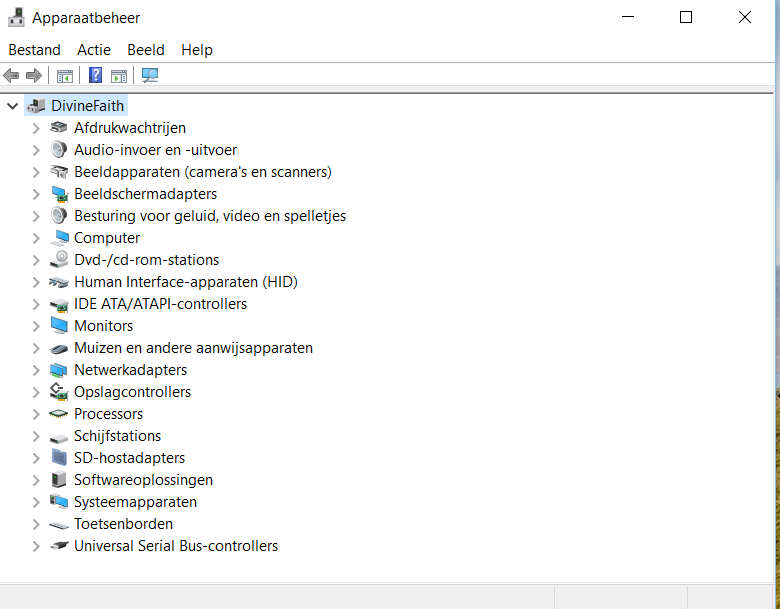Open the Beeld menu

pos(146,50)
